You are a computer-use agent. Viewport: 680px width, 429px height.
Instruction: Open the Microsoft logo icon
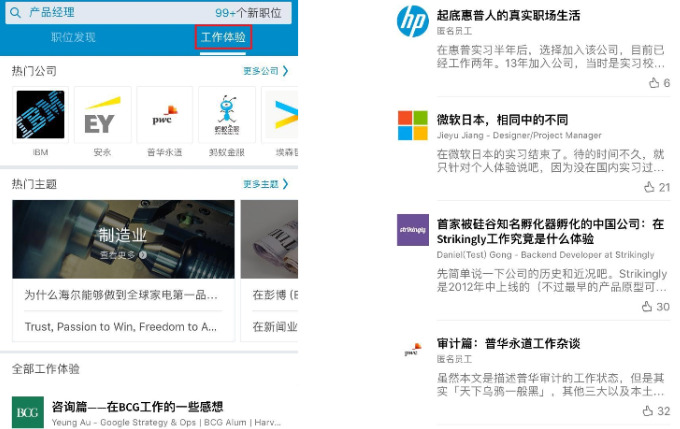[x=412, y=125]
